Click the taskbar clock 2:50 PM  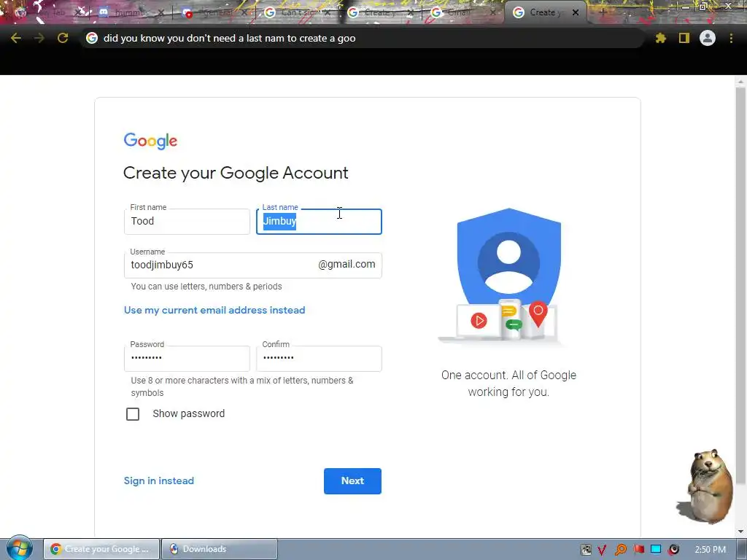tap(710, 550)
